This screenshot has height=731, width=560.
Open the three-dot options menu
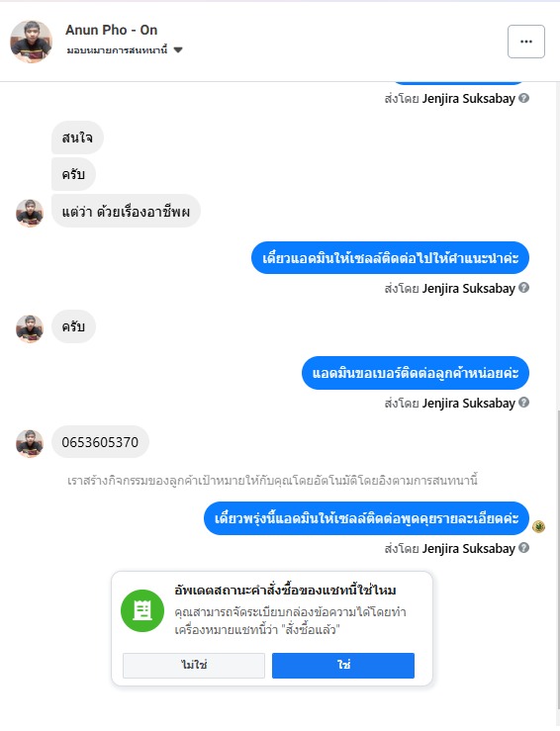pyautogui.click(x=526, y=42)
